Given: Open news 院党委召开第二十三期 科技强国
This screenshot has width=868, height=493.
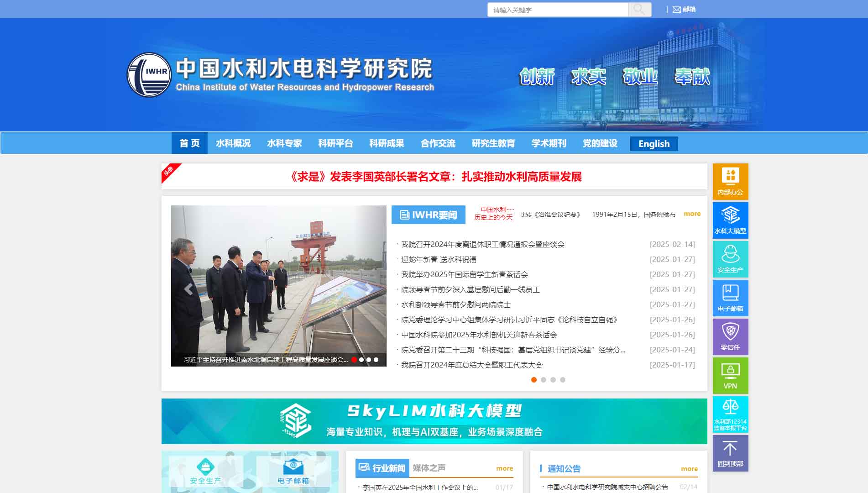Looking at the screenshot, I should click(513, 350).
